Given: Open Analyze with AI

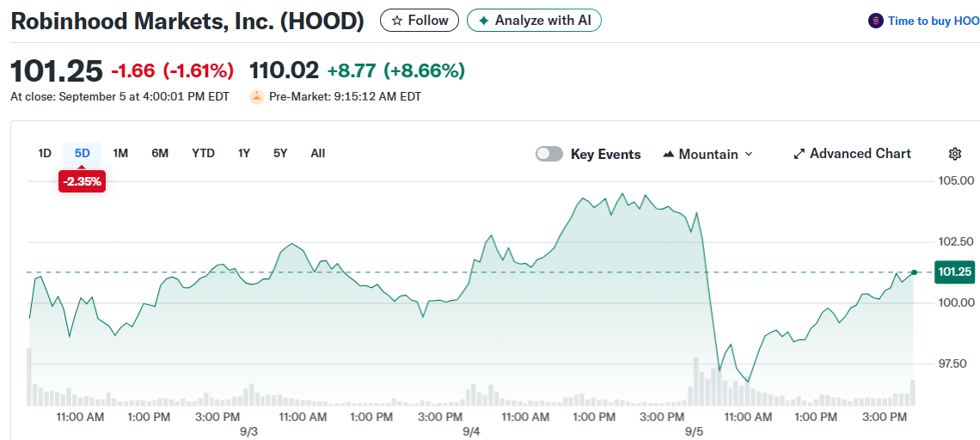Looking at the screenshot, I should 535,21.
